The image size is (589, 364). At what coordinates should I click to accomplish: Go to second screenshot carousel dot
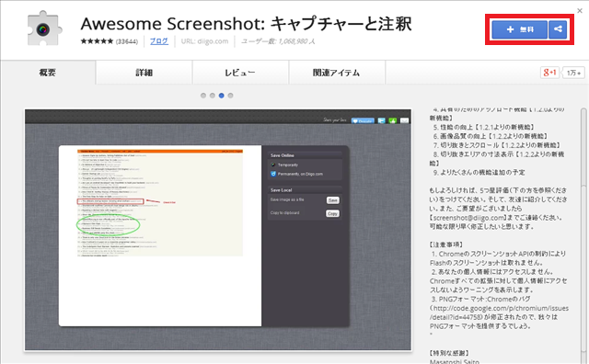pyautogui.click(x=213, y=96)
